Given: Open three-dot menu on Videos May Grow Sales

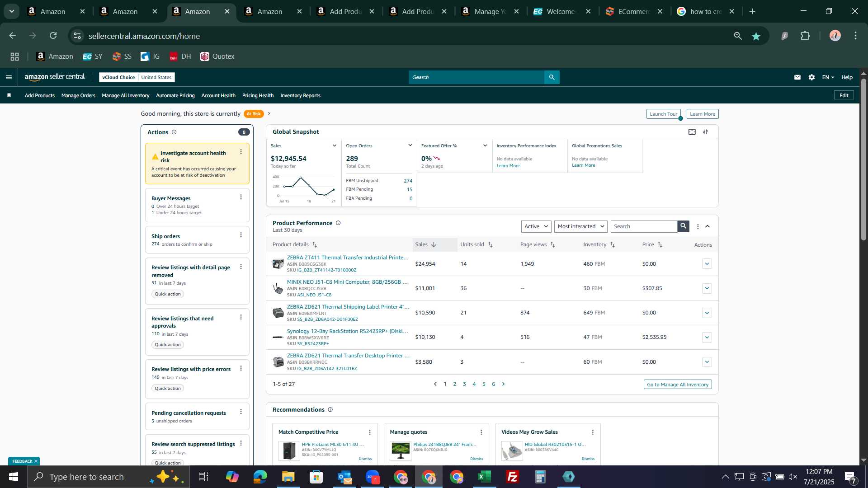Looking at the screenshot, I should tap(593, 432).
